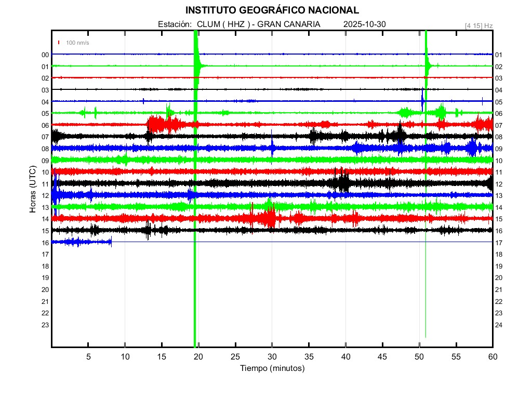Image resolution: width=532 pixels, height=399 pixels.
Task: Click the 60 minute tick label
Action: click(x=492, y=356)
